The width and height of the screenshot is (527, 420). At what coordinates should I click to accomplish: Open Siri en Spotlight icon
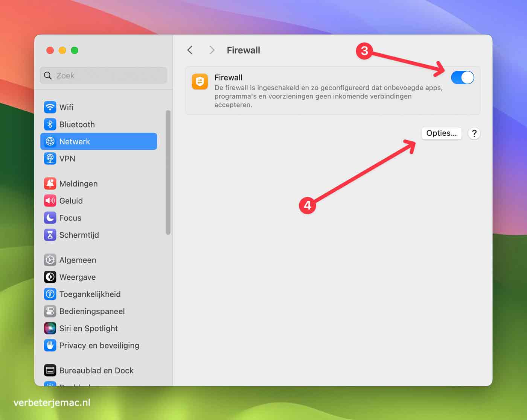[x=50, y=328]
